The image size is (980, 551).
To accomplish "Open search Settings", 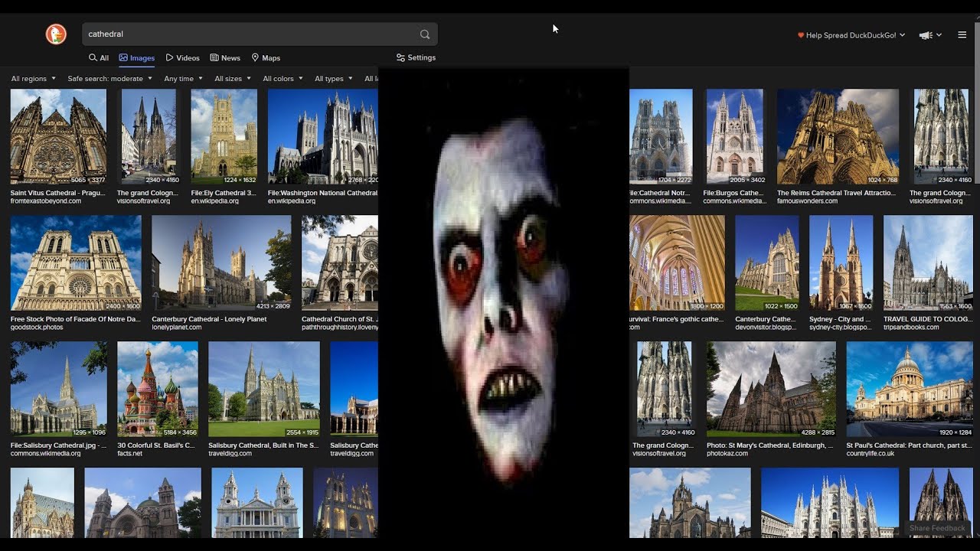I will [415, 57].
